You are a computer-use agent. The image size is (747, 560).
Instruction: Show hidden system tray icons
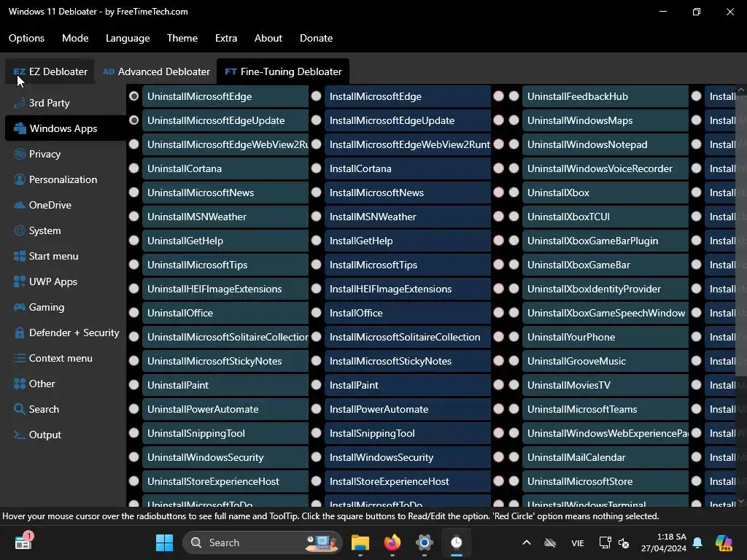point(527,542)
